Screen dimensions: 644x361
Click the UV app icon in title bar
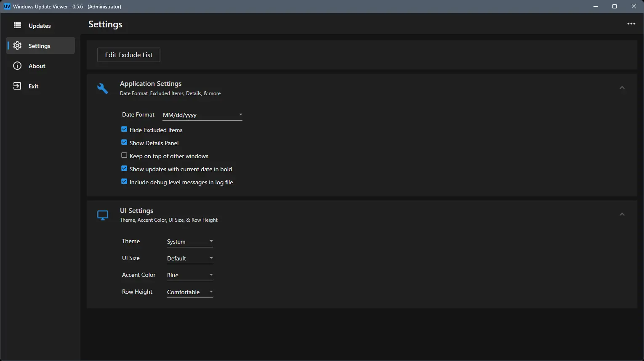point(7,6)
